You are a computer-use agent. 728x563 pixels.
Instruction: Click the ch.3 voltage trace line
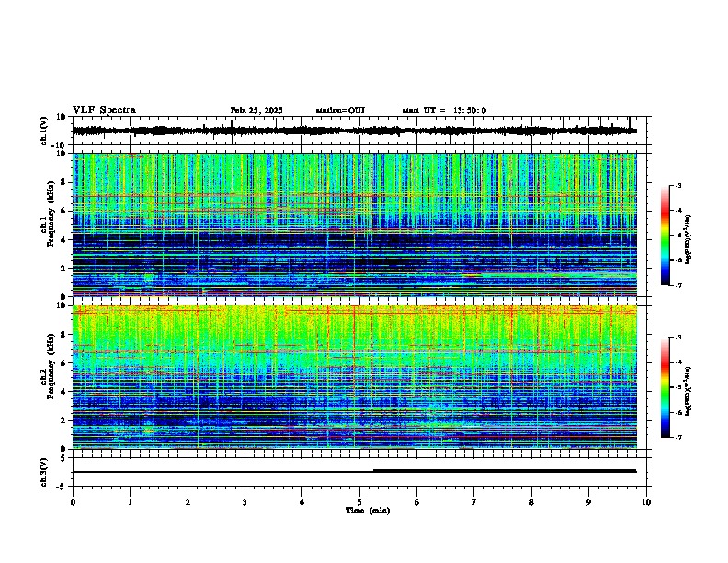354,471
